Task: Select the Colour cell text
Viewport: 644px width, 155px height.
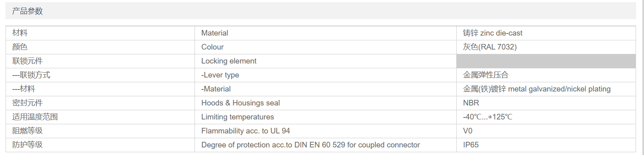Action: point(213,47)
